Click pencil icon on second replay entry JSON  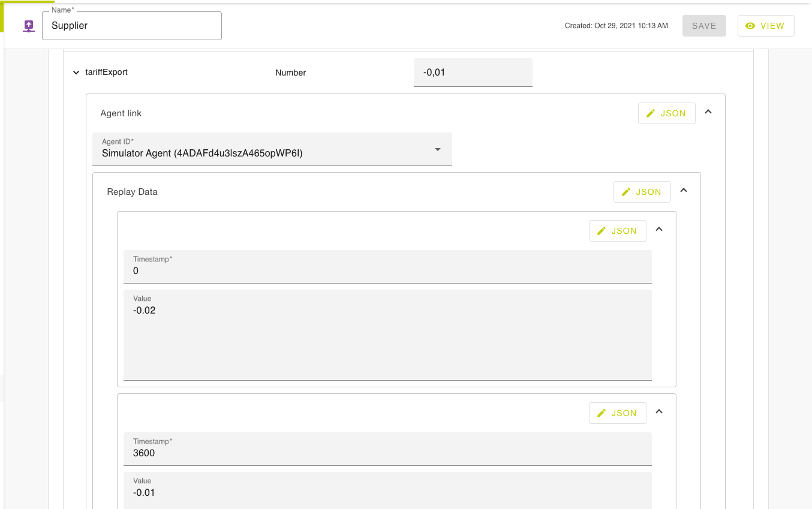pos(602,413)
